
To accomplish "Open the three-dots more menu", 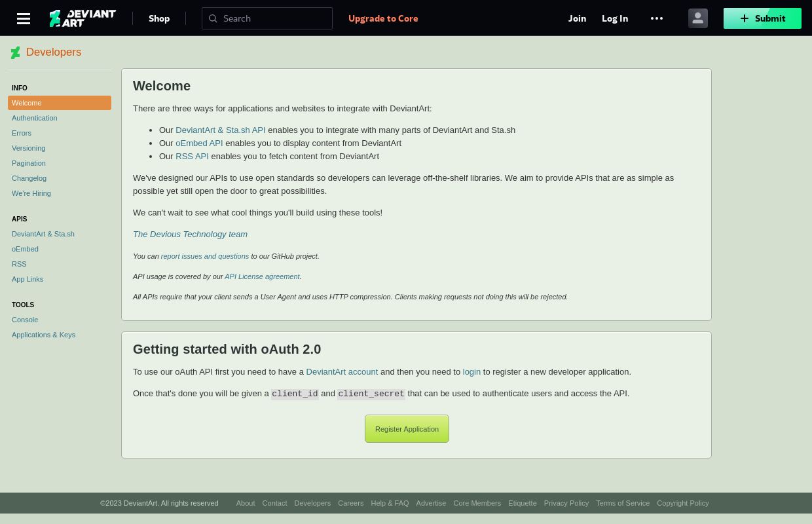I will tap(657, 18).
